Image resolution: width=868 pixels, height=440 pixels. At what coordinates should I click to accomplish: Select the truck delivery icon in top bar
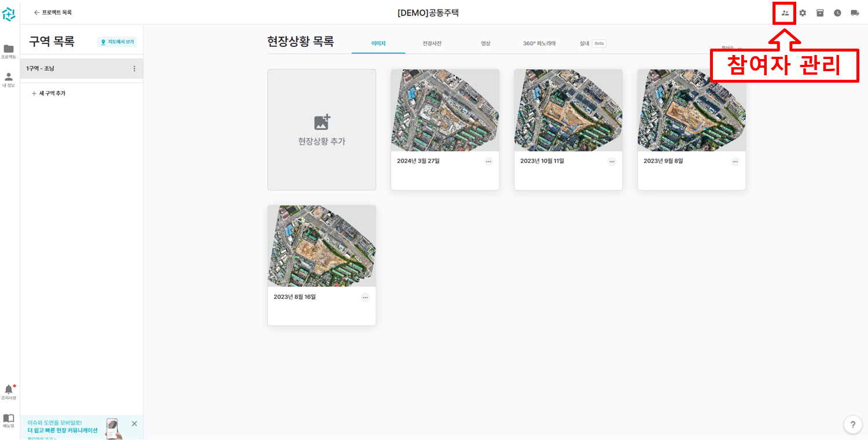(x=854, y=13)
